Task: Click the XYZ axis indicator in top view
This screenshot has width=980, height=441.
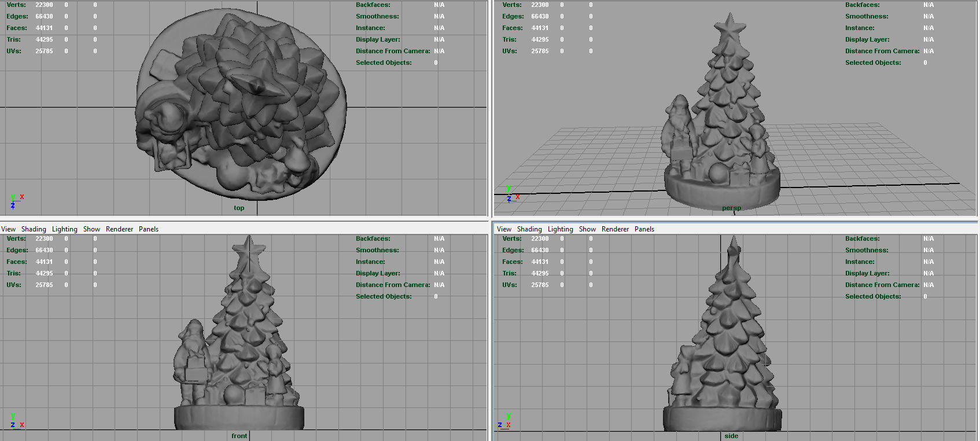Action: [x=16, y=201]
